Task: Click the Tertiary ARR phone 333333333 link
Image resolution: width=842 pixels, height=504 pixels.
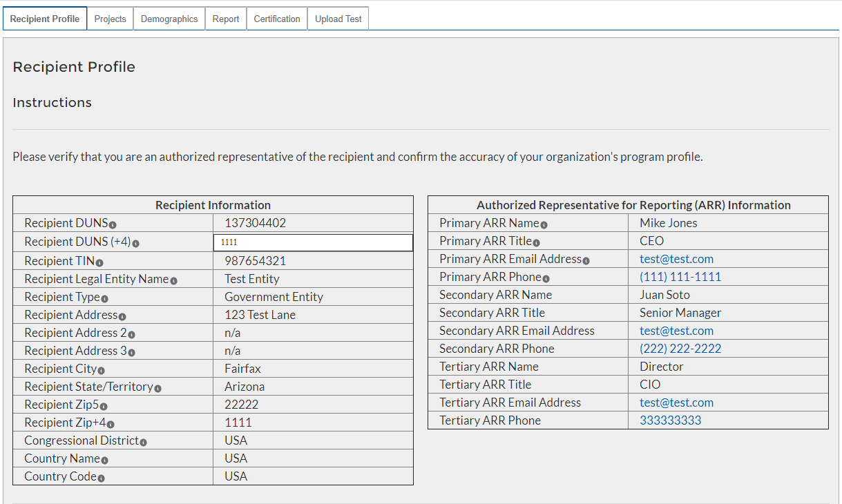Action: (x=670, y=420)
